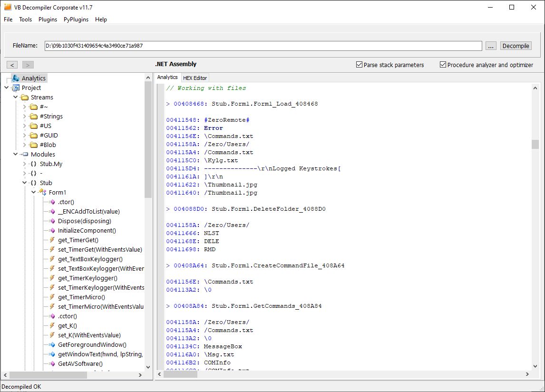Click the Dispose(disposing) method icon
The width and height of the screenshot is (545, 392).
click(x=52, y=221)
